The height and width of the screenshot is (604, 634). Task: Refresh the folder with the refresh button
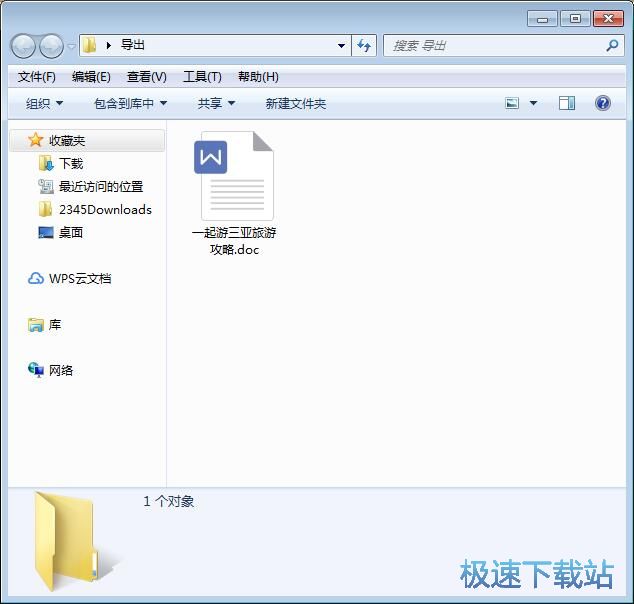364,45
